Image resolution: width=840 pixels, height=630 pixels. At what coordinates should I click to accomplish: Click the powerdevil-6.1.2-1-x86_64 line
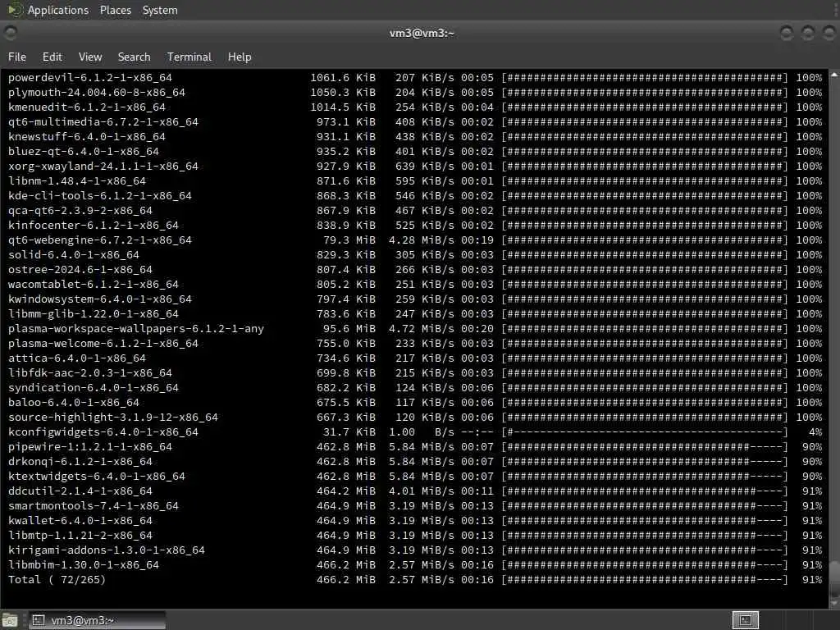click(415, 78)
